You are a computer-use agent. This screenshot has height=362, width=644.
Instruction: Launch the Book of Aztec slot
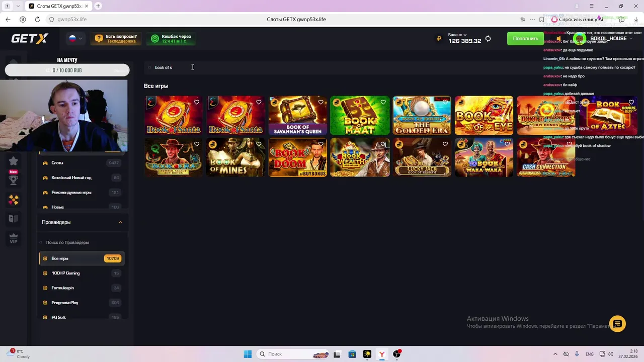pyautogui.click(x=608, y=116)
